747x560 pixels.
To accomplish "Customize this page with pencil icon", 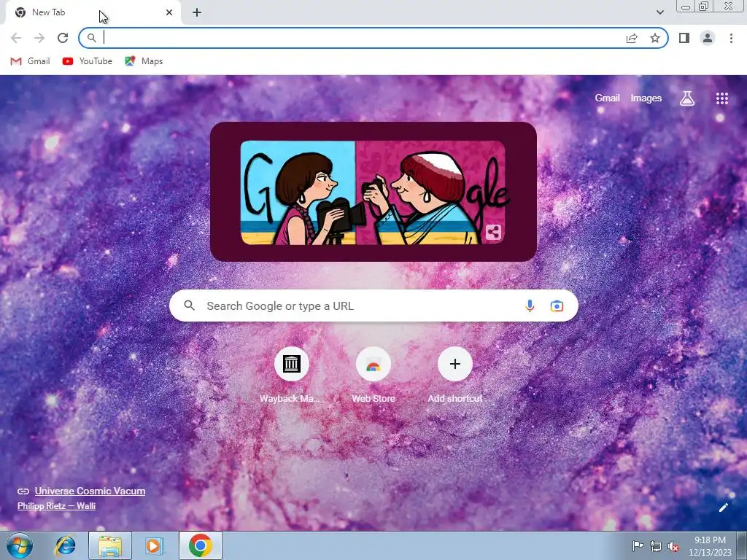I will click(x=723, y=507).
